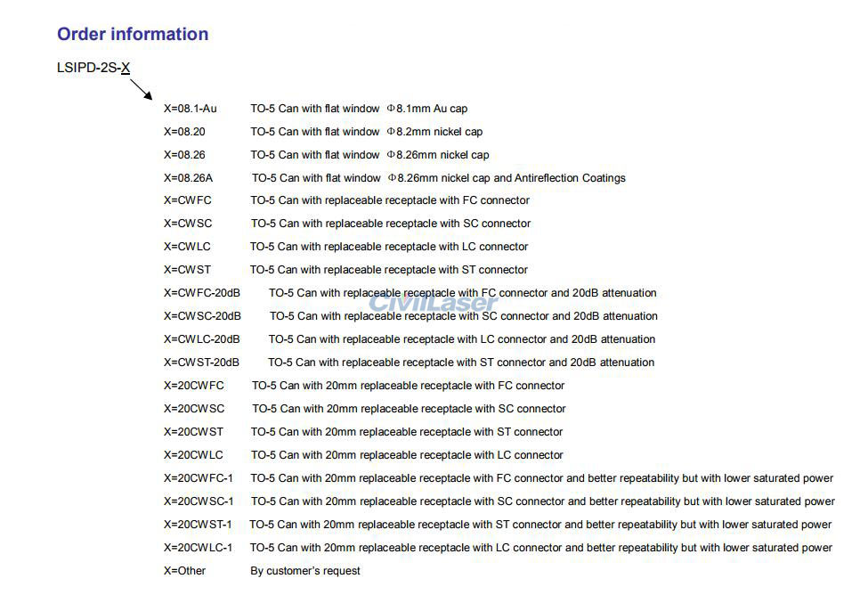Click the LSIPD-2S-X model code
Viewport: 868px width, 603px height.
click(93, 68)
